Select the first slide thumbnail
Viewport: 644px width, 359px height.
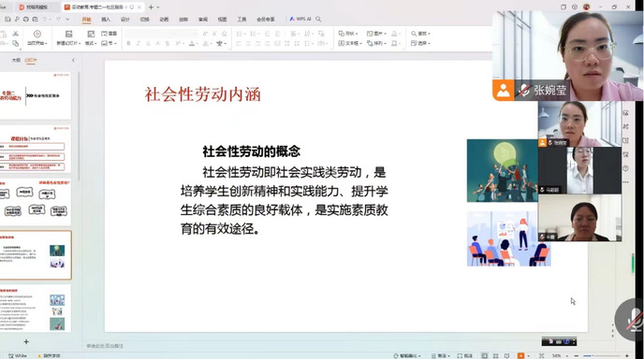pyautogui.click(x=36, y=96)
